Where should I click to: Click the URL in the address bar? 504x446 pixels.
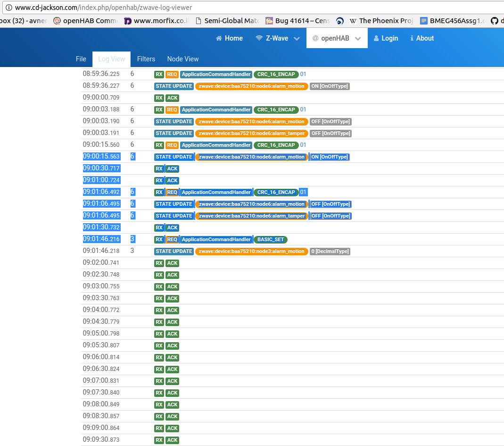pos(104,8)
